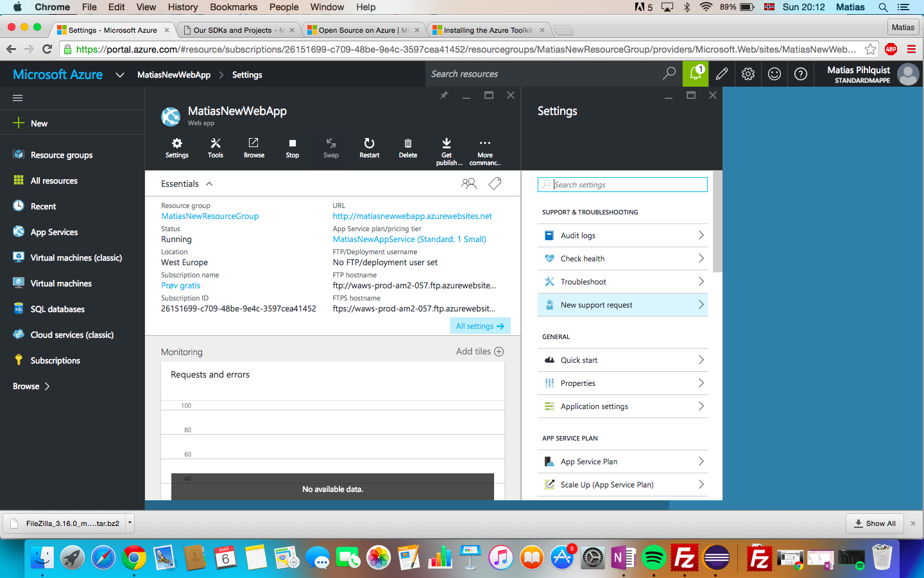Click Settings blade vertical scrollbar
The image size is (924, 578).
(717, 222)
